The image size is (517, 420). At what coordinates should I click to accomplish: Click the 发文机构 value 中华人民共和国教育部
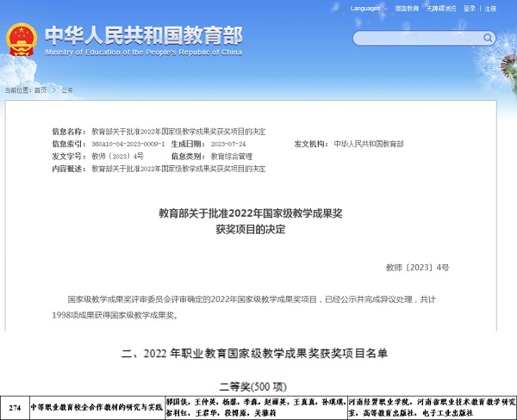(x=368, y=144)
